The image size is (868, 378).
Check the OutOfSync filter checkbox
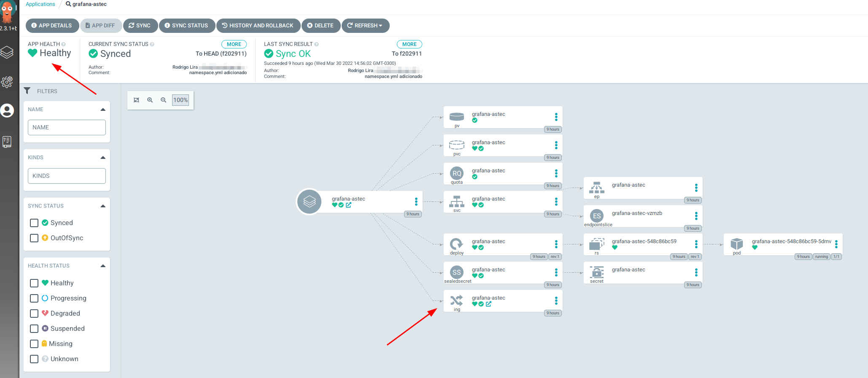35,238
